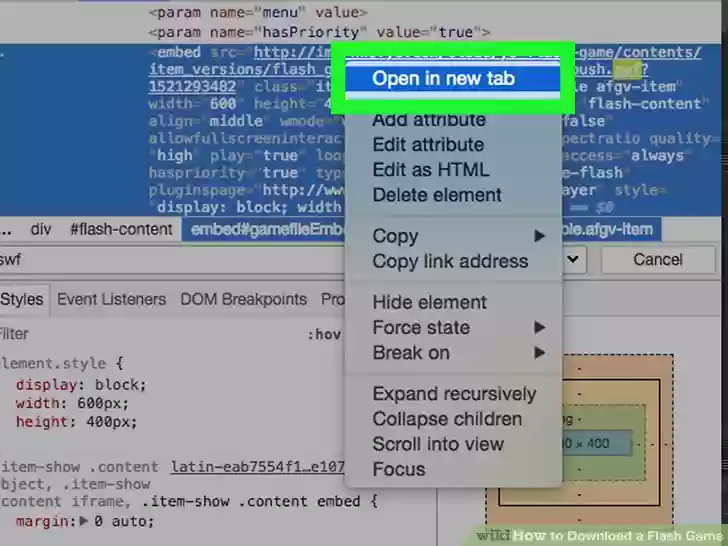The width and height of the screenshot is (728, 546).
Task: Click the "element.style {" rule header
Action: [x=62, y=364]
